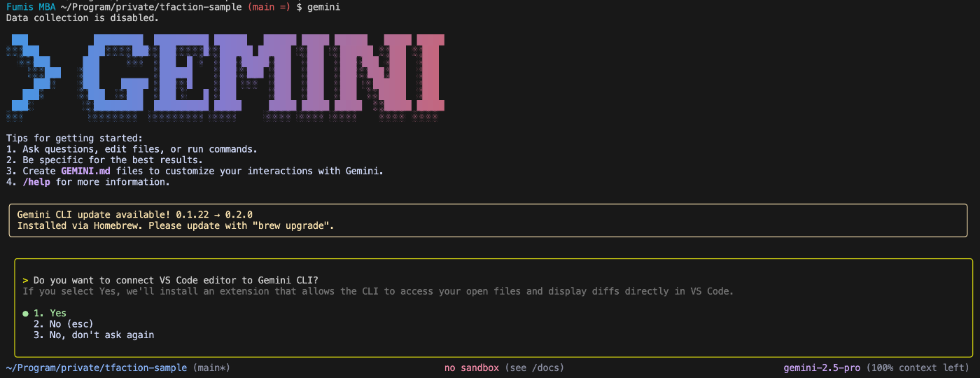Click tip "1. Ask questions, edit files, or run commands."
Screen dimensions: 980x378
pyautogui.click(x=132, y=149)
